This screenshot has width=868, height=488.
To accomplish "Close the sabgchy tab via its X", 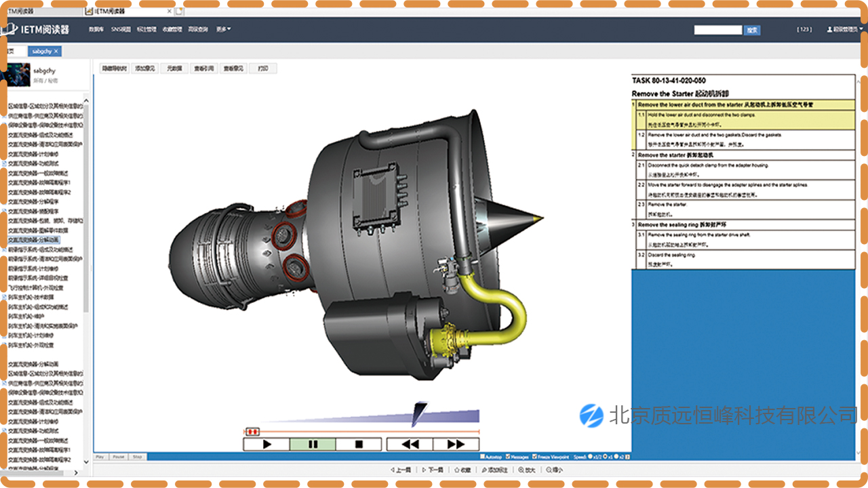I will pyautogui.click(x=56, y=52).
